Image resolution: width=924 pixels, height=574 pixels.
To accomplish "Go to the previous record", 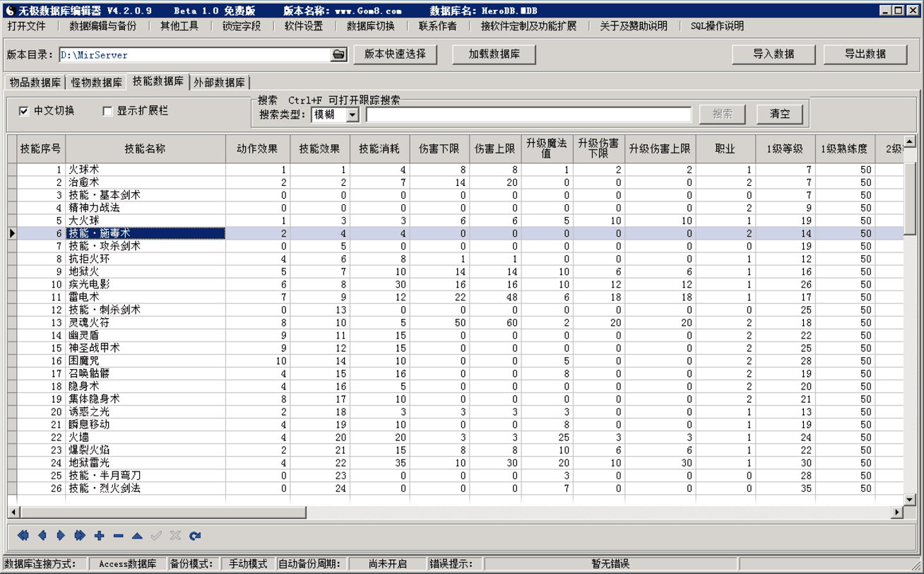I will pos(42,536).
